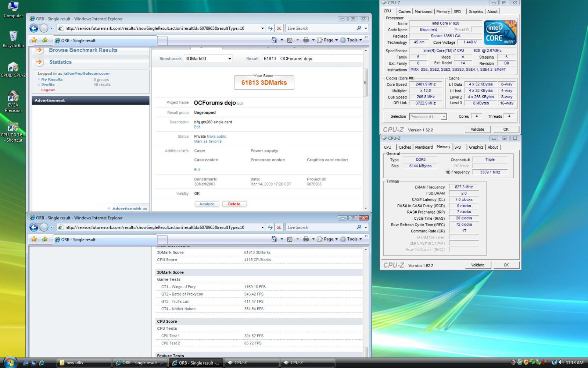Click new utlis taskbar button

pos(84,363)
